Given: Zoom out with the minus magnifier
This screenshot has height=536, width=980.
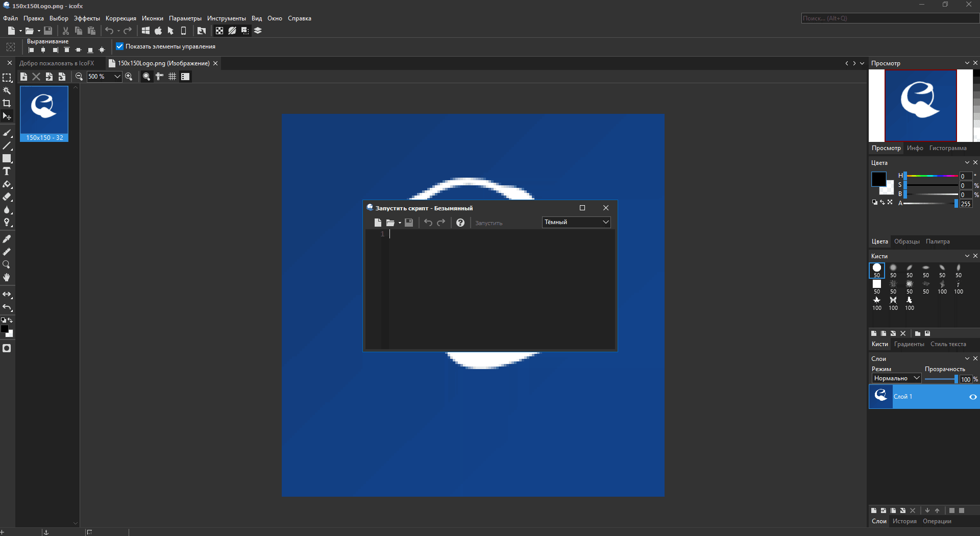Looking at the screenshot, I should (x=79, y=77).
